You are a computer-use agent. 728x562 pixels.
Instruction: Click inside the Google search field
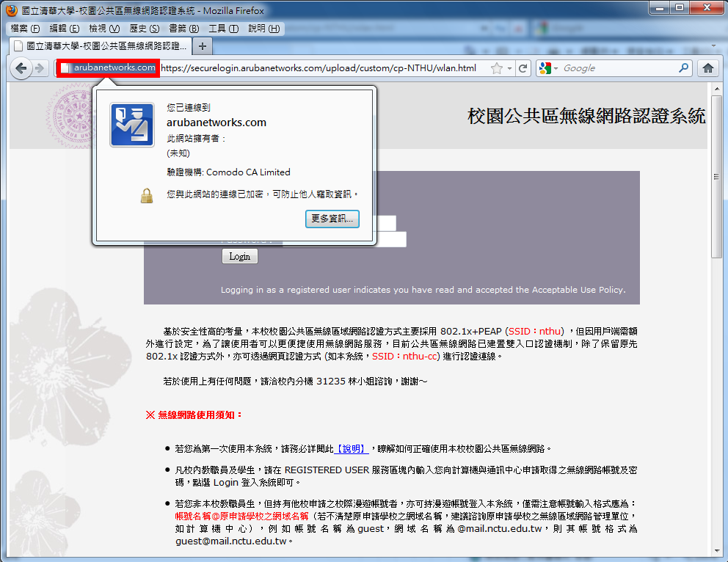(x=616, y=68)
